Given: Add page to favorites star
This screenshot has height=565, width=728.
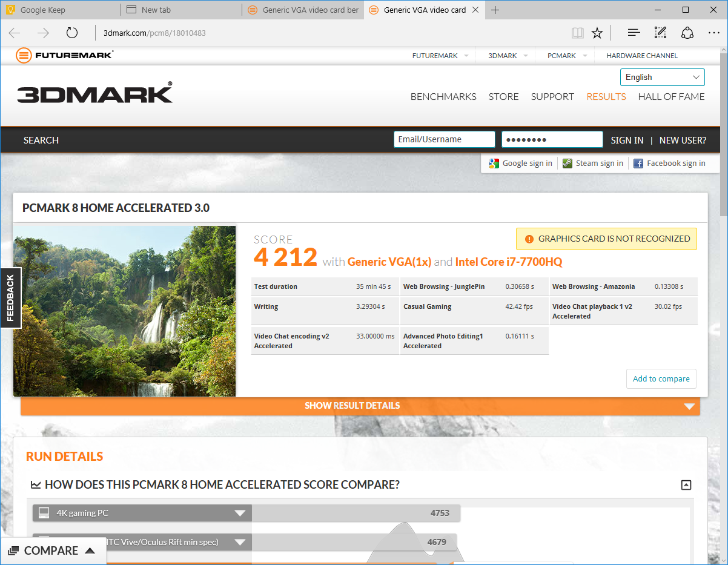Looking at the screenshot, I should coord(597,33).
